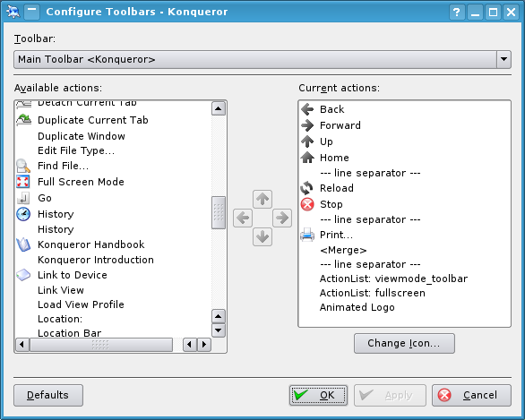
Task: Select the line separator below <Merge>
Action: point(370,264)
